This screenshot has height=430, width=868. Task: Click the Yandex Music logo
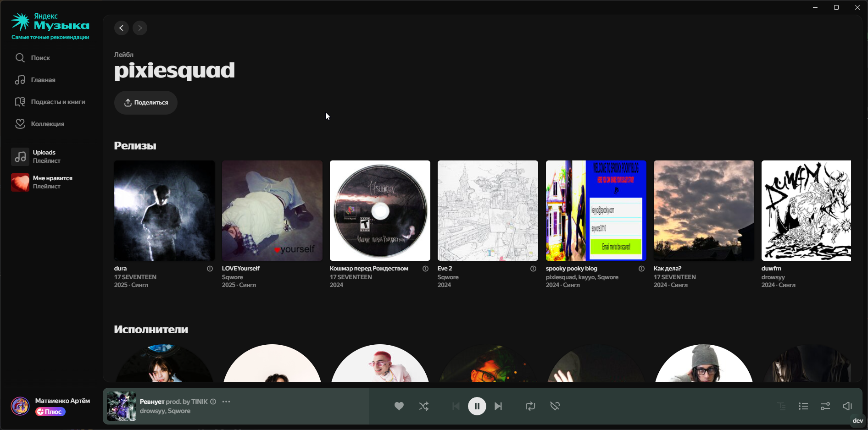click(50, 22)
